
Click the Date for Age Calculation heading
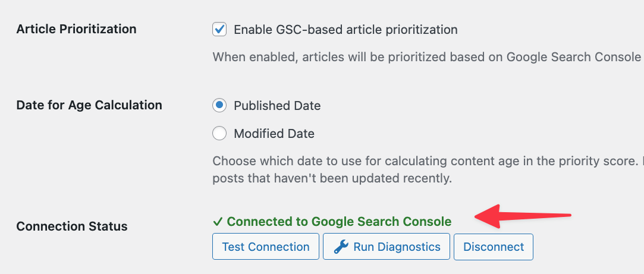pos(89,105)
